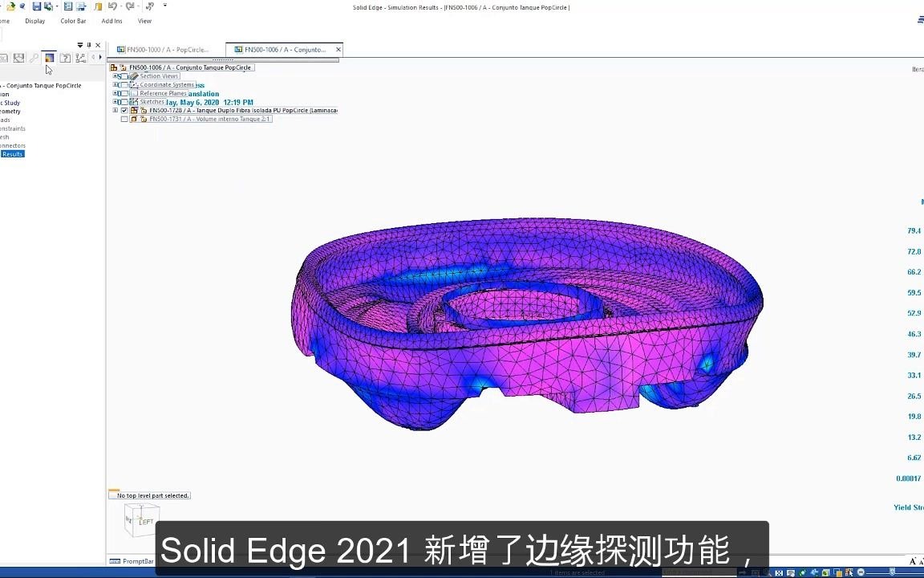Select the Color Bar display icon in panel toolbar
This screenshot has width=924, height=578.
coord(49,58)
